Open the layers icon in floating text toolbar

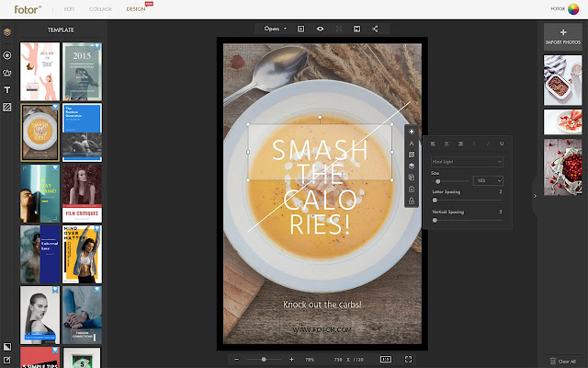click(x=412, y=166)
